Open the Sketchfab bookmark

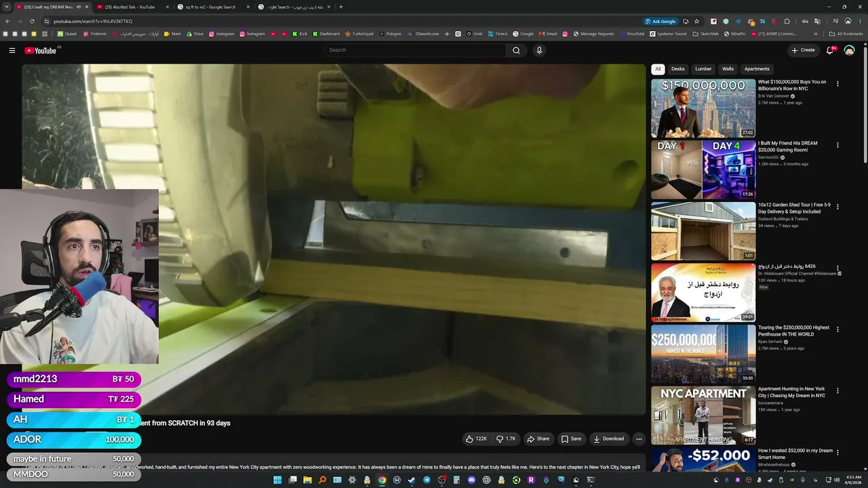point(705,34)
